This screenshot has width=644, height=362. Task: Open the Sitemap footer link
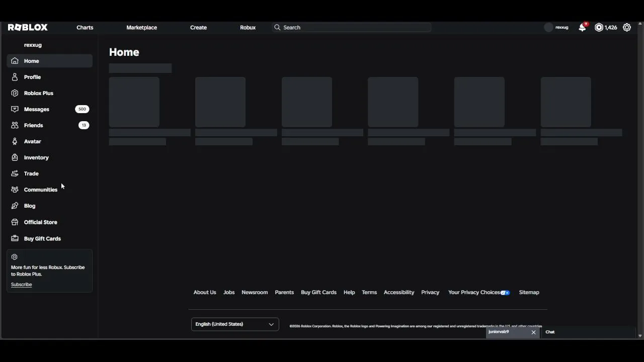click(529, 292)
